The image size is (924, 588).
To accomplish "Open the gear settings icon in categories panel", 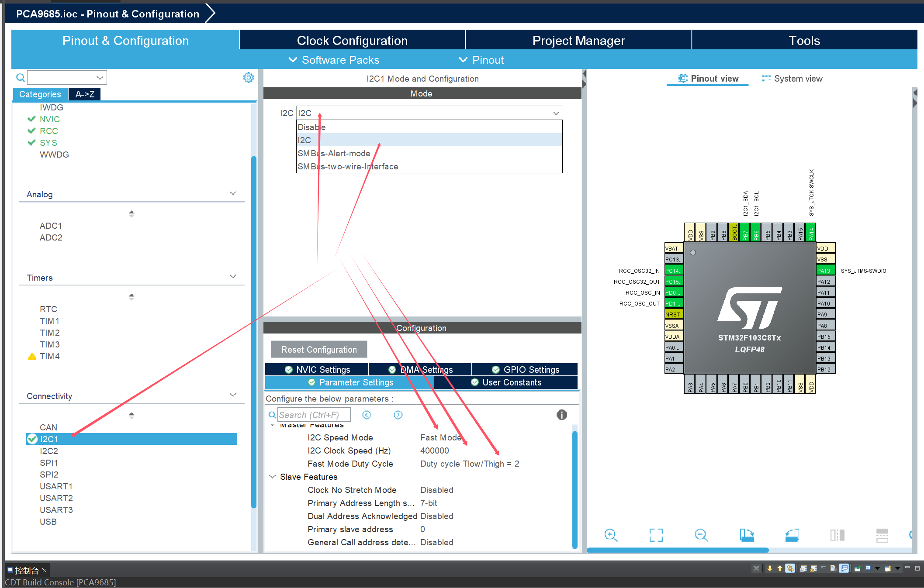I will coord(248,78).
